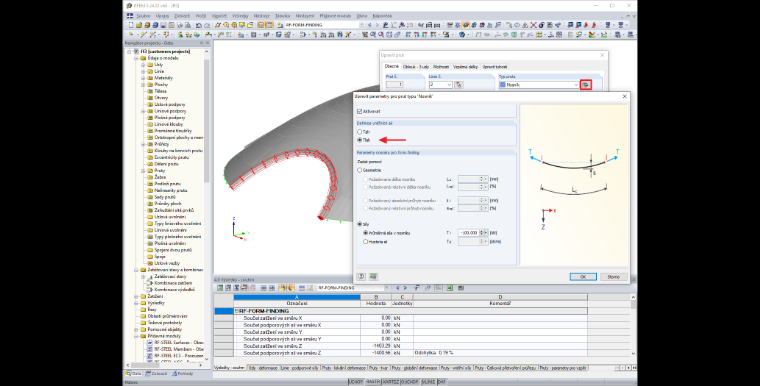Choose Průměrná síla v nosníku radio
760x386 pixels.
tap(365, 233)
